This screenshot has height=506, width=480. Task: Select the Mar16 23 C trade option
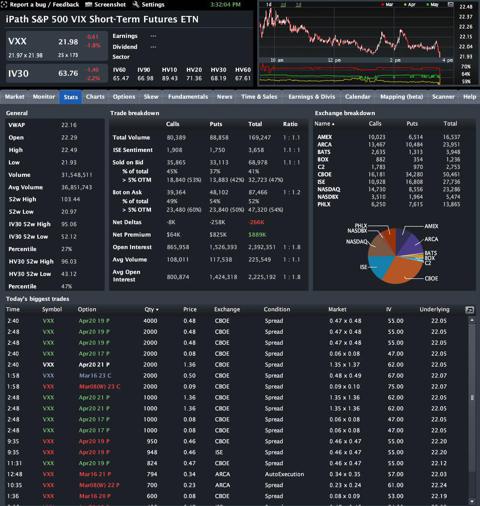[x=95, y=376]
